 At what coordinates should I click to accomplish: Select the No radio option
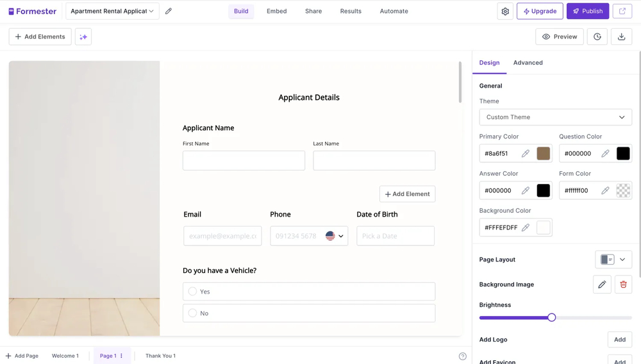tap(192, 313)
